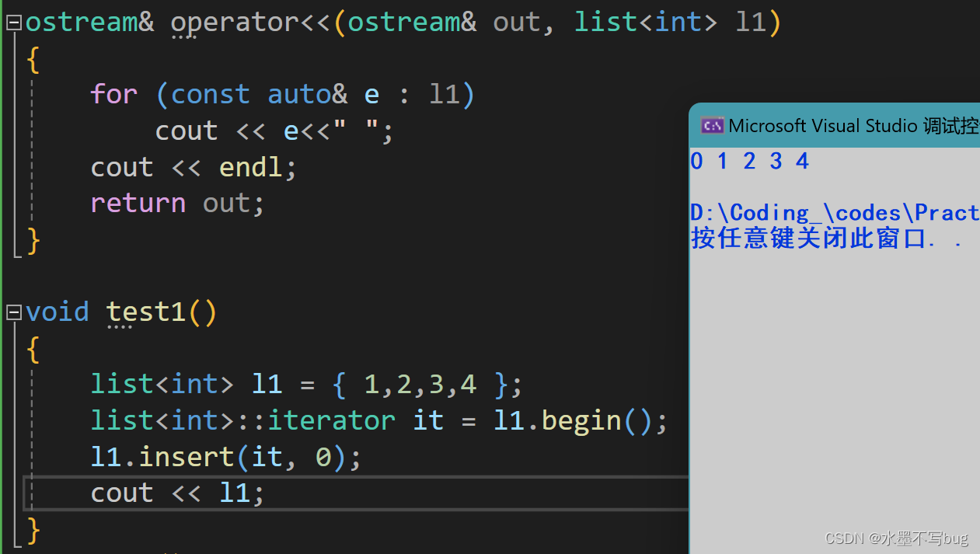The height and width of the screenshot is (554, 980).
Task: Click the "void" keyword before test1
Action: pos(58,312)
